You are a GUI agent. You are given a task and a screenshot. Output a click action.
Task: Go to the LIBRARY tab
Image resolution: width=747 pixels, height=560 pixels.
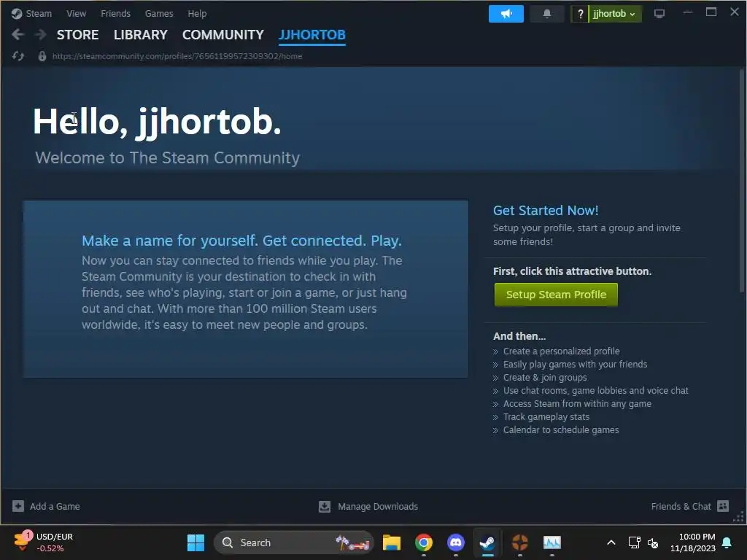[x=141, y=35]
